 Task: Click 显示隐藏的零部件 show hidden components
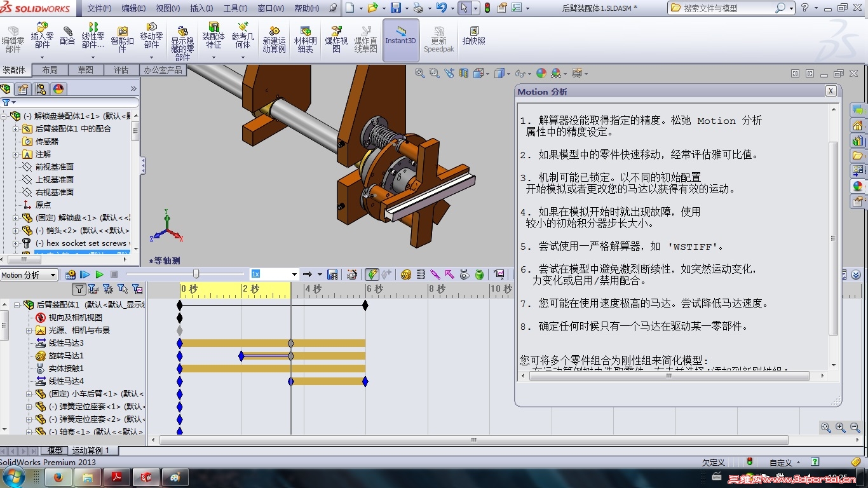182,43
